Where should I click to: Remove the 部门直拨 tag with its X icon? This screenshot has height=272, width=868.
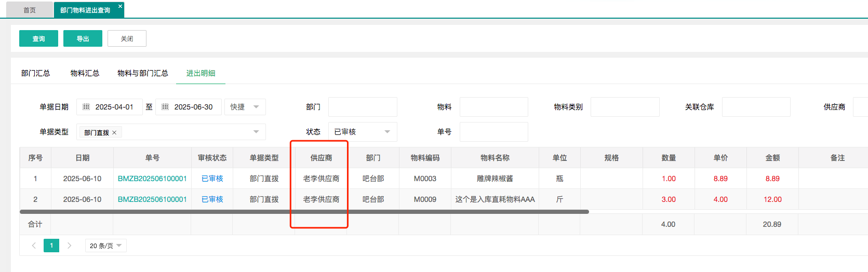click(114, 132)
